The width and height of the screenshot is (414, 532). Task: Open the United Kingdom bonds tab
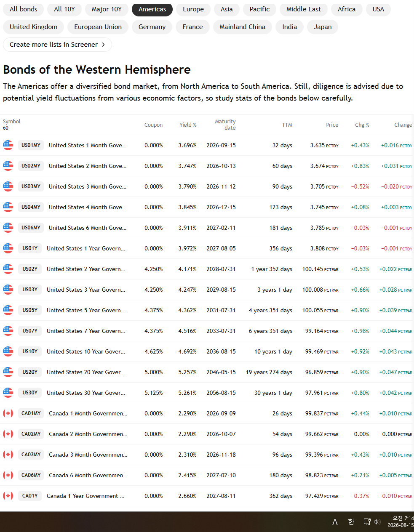click(x=34, y=27)
